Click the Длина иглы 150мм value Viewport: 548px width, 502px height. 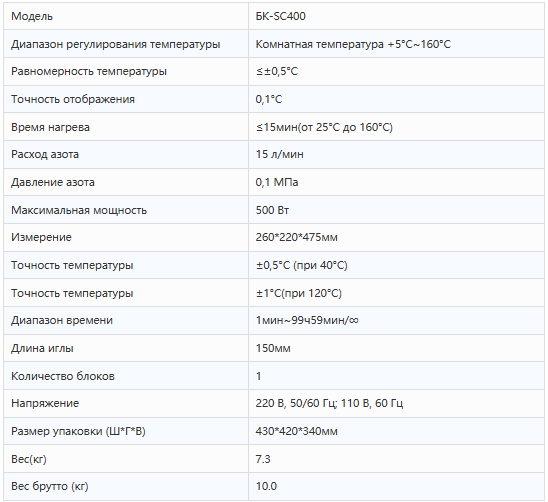(x=273, y=348)
